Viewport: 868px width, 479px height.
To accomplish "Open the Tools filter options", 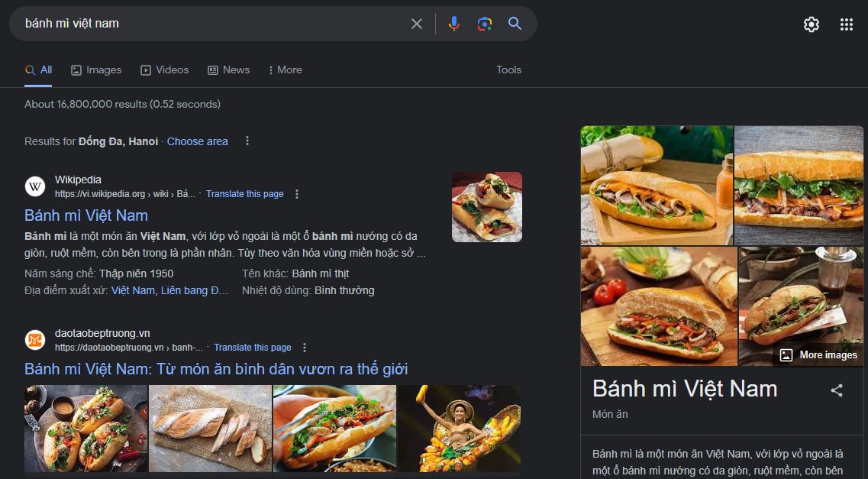I will coord(508,70).
